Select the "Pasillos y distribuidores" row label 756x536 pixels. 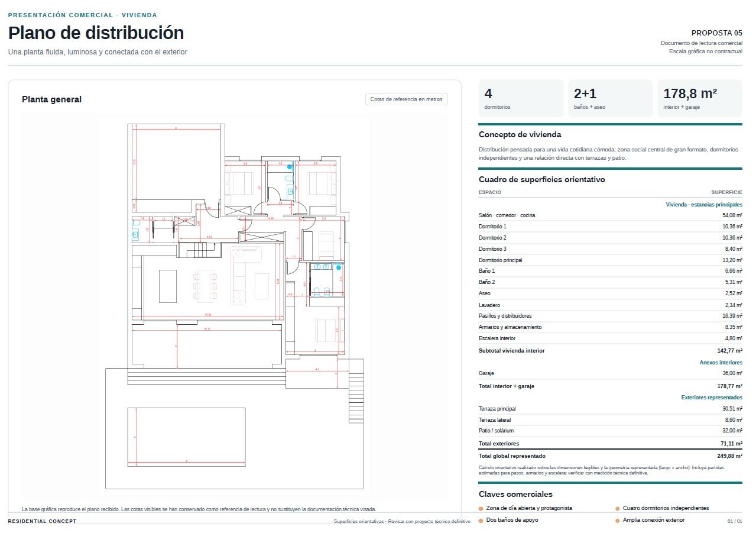(x=505, y=316)
